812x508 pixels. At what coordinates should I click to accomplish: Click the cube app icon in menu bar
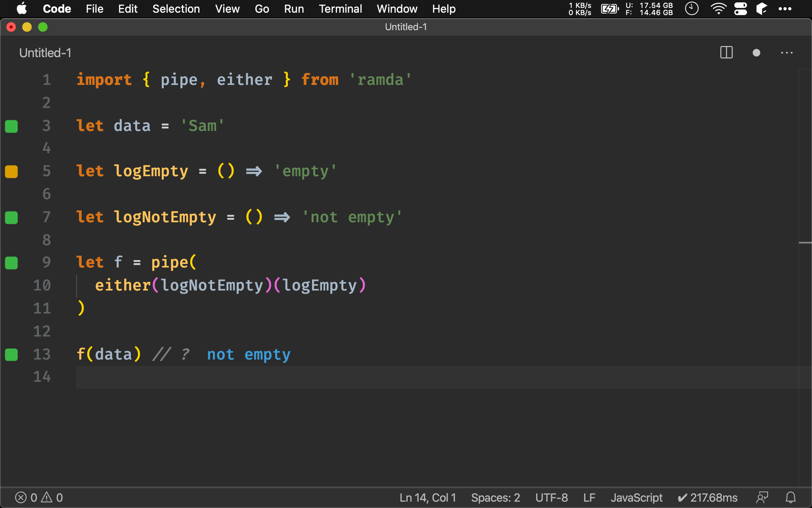tap(762, 8)
